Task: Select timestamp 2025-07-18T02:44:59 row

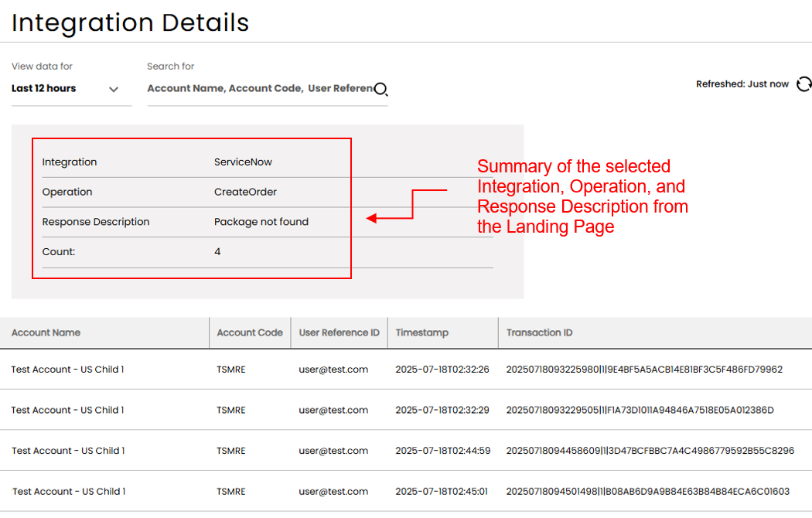Action: click(x=442, y=451)
